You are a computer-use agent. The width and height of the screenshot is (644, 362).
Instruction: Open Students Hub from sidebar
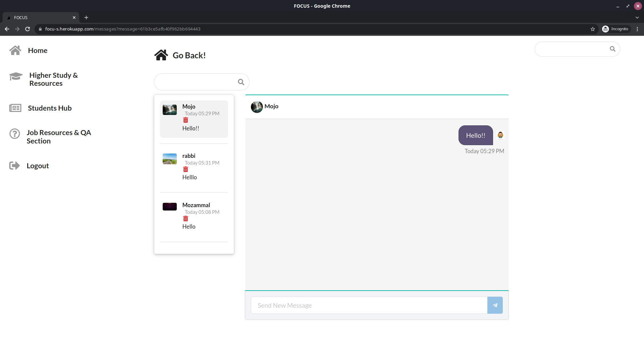50,108
